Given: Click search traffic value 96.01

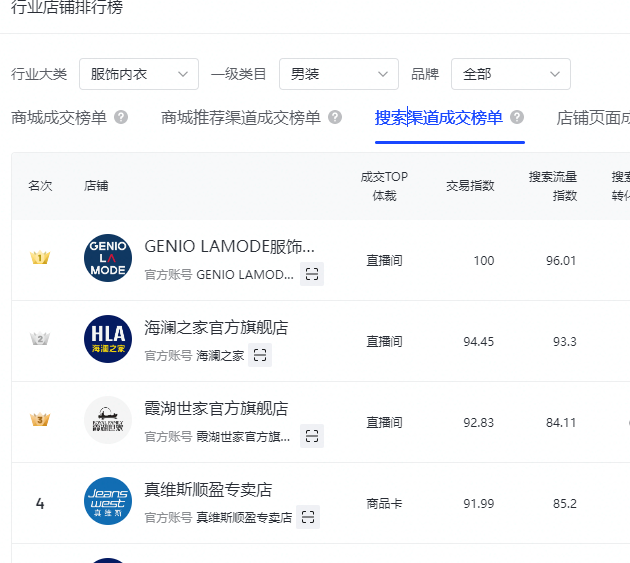Looking at the screenshot, I should click(x=561, y=260).
